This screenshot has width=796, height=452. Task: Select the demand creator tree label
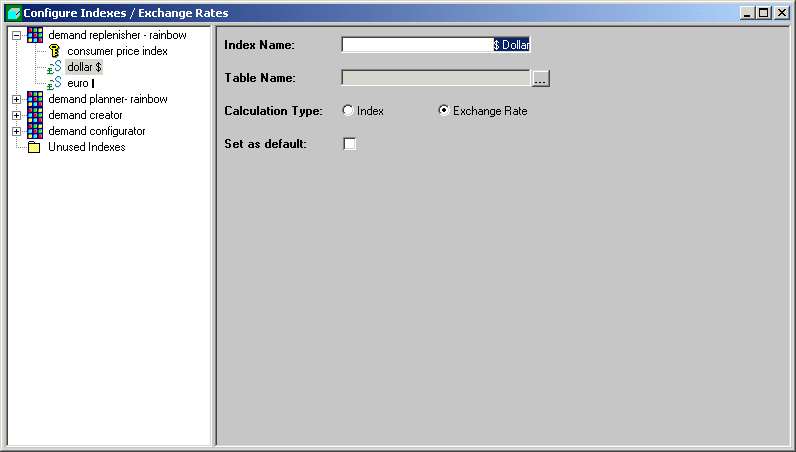(x=85, y=115)
